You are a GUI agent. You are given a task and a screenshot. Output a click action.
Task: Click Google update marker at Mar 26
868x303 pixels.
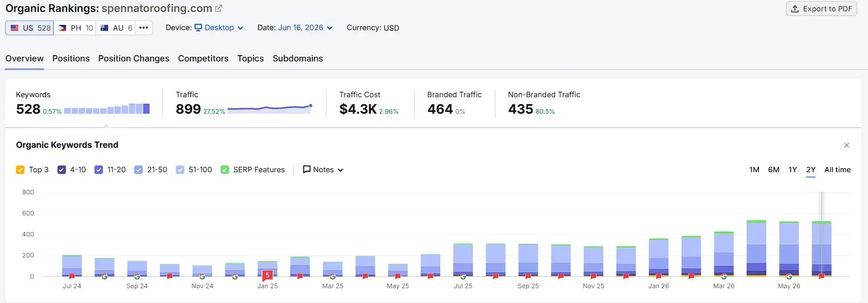[724, 276]
